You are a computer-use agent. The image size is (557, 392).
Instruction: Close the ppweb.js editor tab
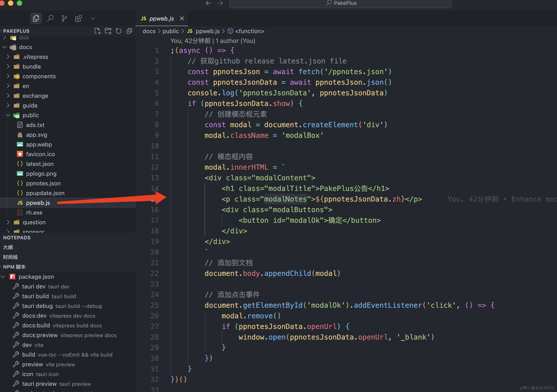[182, 18]
